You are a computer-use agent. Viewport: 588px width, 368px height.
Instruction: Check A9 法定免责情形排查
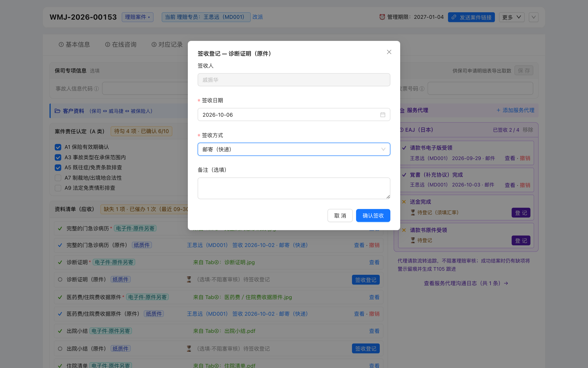tap(58, 188)
